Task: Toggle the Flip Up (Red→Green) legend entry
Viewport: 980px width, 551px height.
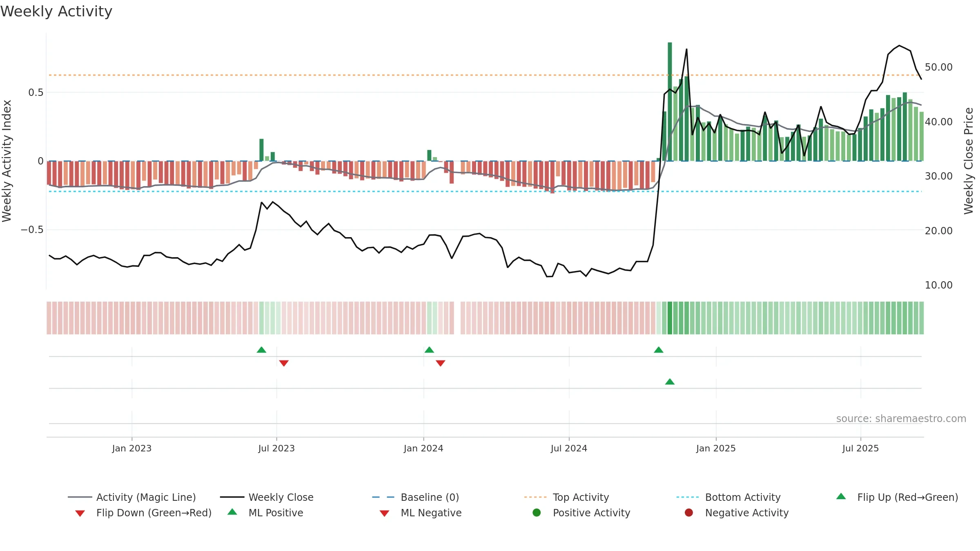Action: [897, 497]
